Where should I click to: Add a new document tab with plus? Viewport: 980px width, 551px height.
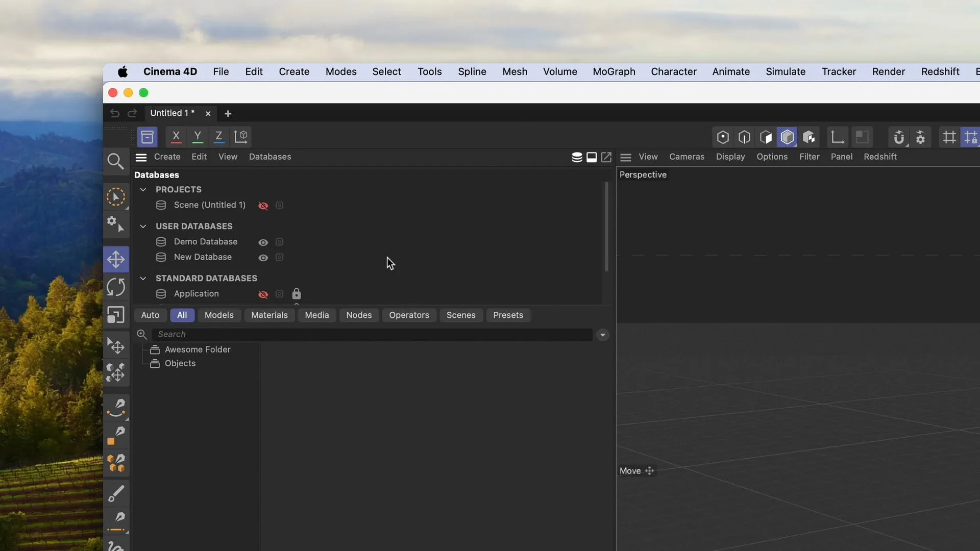(228, 113)
